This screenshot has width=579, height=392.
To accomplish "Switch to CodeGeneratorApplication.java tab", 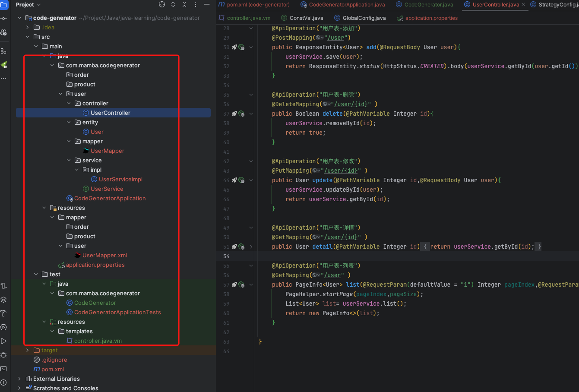I will click(x=343, y=4).
